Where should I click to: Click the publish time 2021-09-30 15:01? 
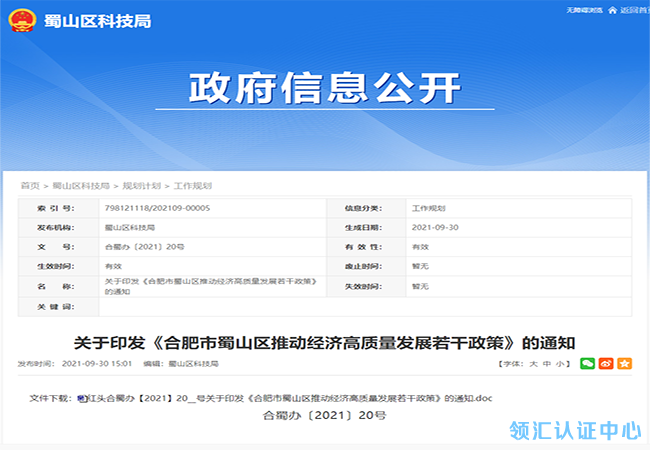point(97,364)
